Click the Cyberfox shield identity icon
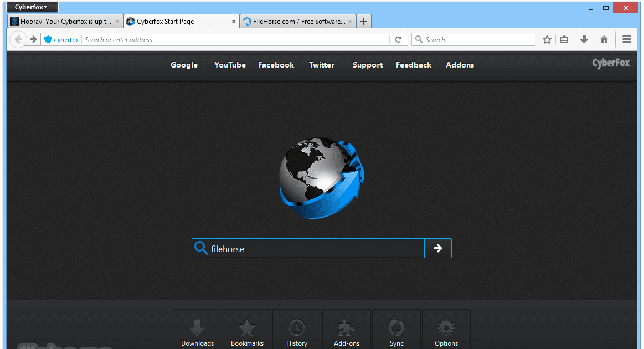Viewport: 644px width, 349px height. click(48, 39)
